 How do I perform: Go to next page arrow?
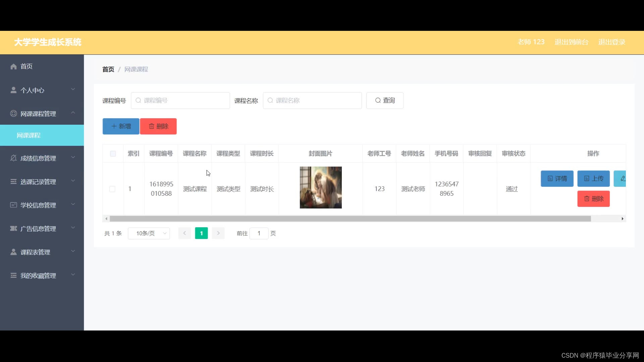pyautogui.click(x=218, y=233)
